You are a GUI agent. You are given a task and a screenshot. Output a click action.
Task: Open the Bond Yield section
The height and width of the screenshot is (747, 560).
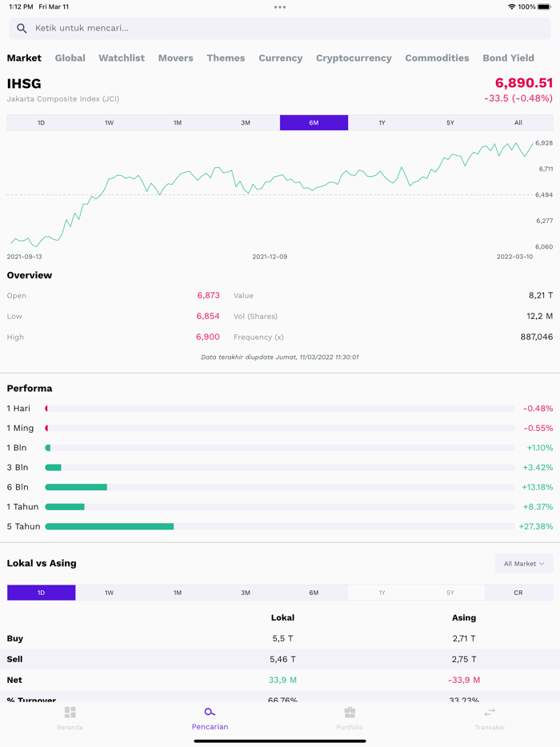point(508,58)
